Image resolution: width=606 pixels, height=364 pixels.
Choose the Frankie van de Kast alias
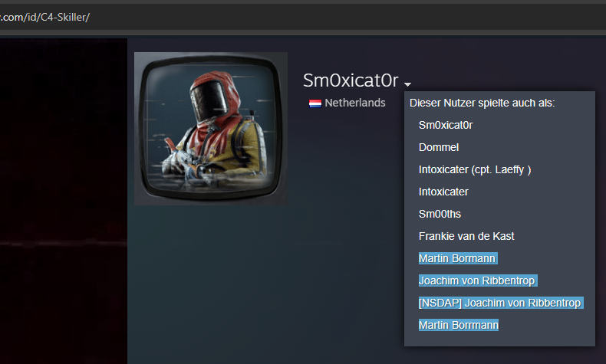pos(466,236)
